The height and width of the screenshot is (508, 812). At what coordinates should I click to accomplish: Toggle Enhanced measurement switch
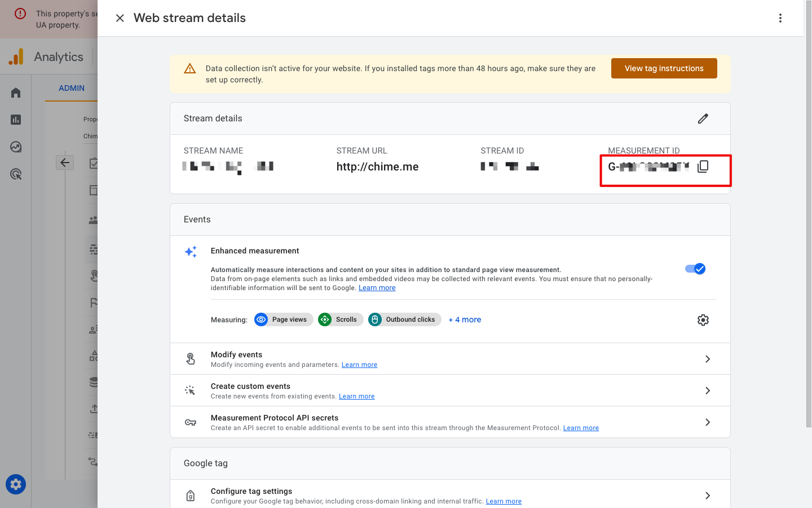coord(695,269)
